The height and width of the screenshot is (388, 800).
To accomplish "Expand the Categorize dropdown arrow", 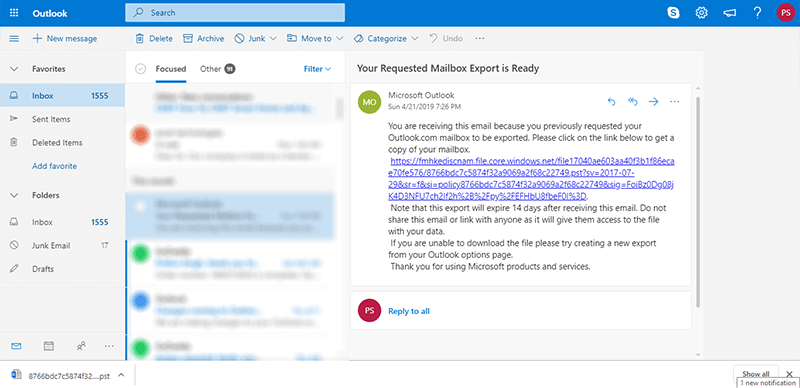I will (414, 39).
